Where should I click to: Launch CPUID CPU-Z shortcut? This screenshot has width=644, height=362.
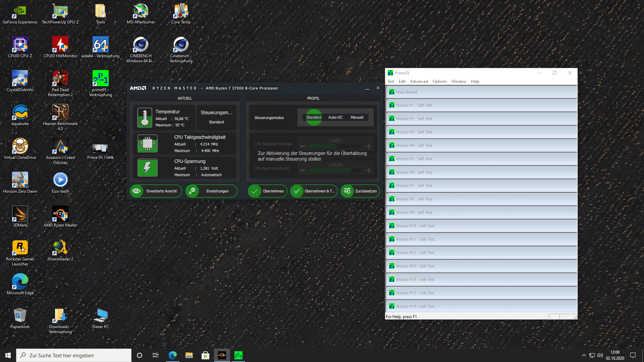coord(20,48)
